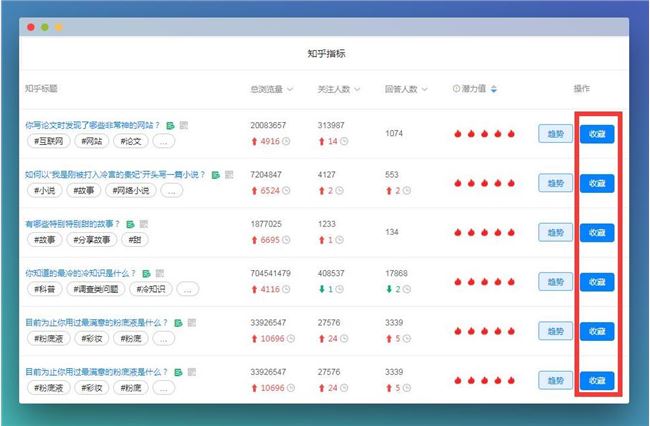Open question 有哪些特别特别甜的故事
The width and height of the screenshot is (650, 426).
pos(72,224)
